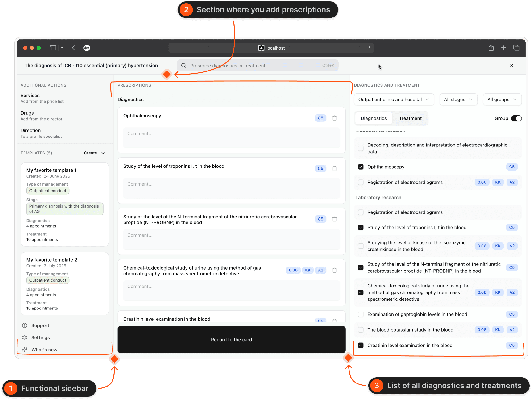
Task: Open the Outpatient clinic and hospital dropdown
Action: tap(394, 100)
